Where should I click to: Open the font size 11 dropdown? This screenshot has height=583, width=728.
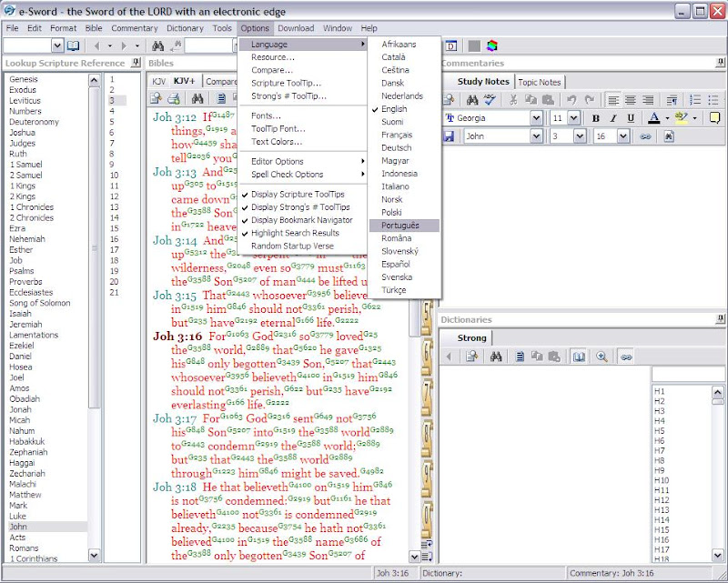click(574, 118)
